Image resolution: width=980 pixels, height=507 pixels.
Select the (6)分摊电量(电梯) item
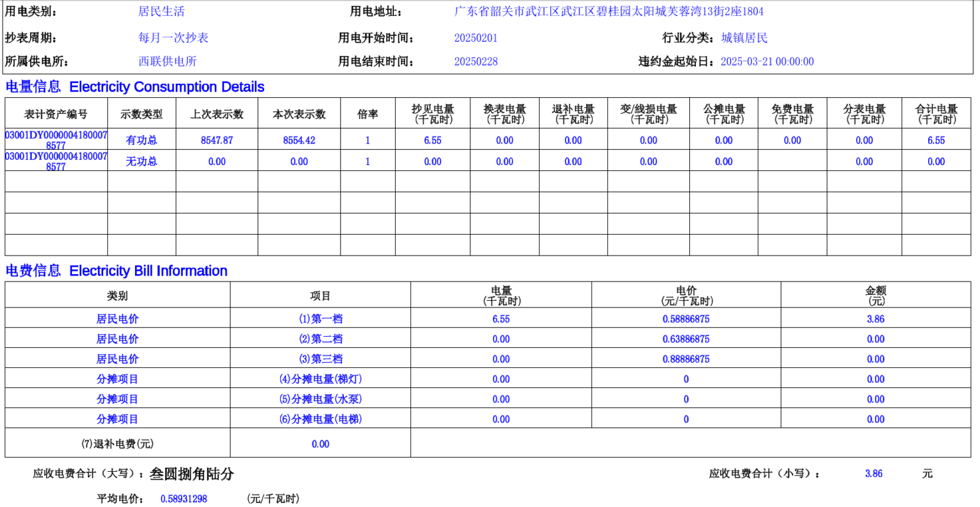tap(321, 419)
